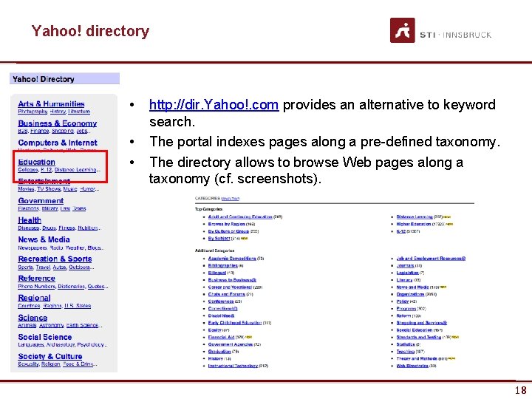Screen dimensions: 532x399
Task: Open Legislation category
Action: (x=407, y=273)
